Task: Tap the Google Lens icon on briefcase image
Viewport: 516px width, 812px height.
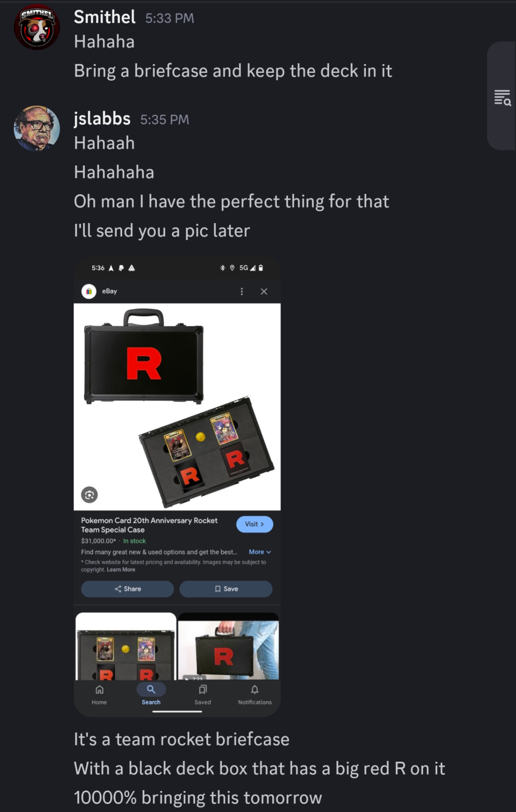Action: [89, 495]
